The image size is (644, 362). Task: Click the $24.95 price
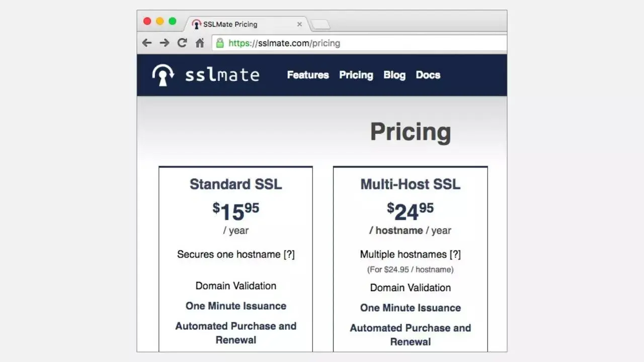(x=411, y=212)
